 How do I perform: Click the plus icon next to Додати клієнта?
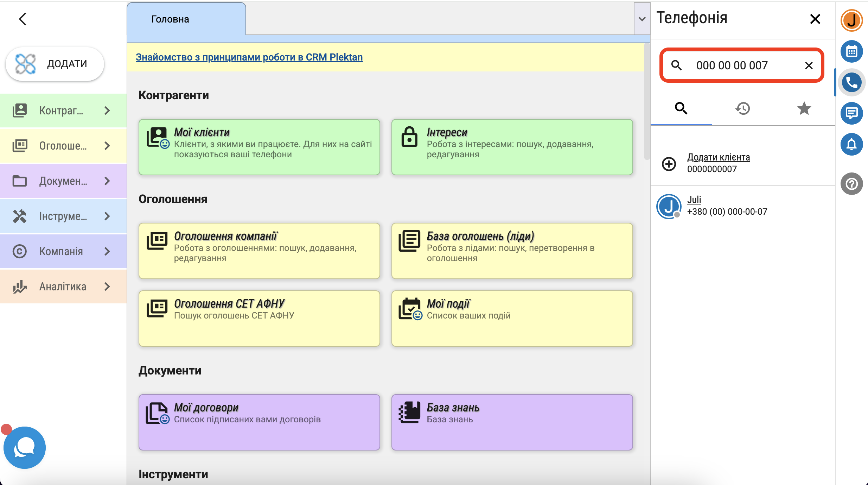(x=669, y=164)
